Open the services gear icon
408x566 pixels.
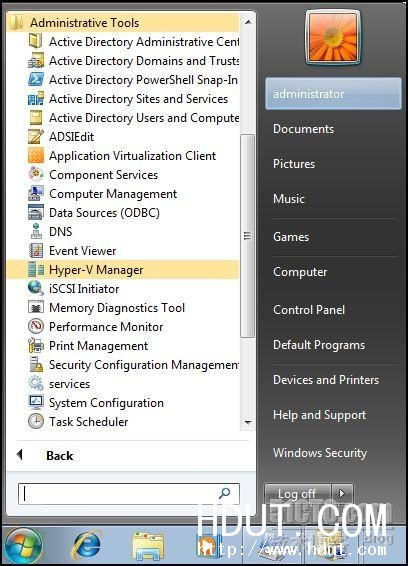coord(36,383)
